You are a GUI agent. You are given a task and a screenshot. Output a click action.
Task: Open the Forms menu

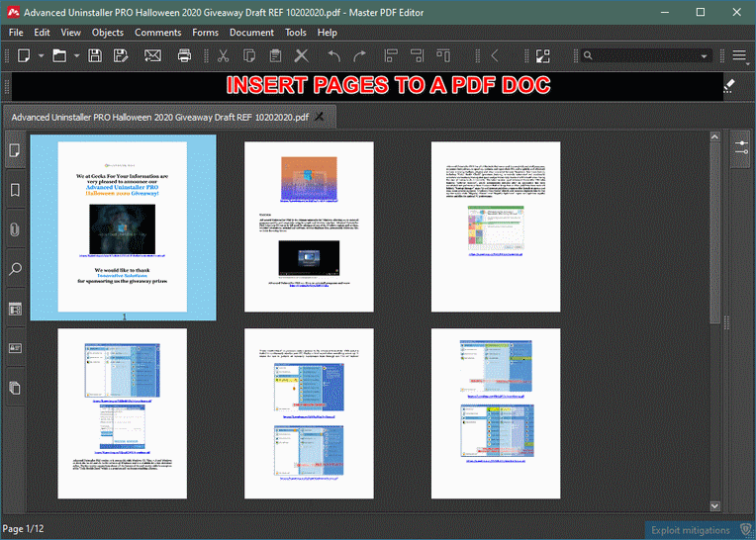pyautogui.click(x=205, y=33)
